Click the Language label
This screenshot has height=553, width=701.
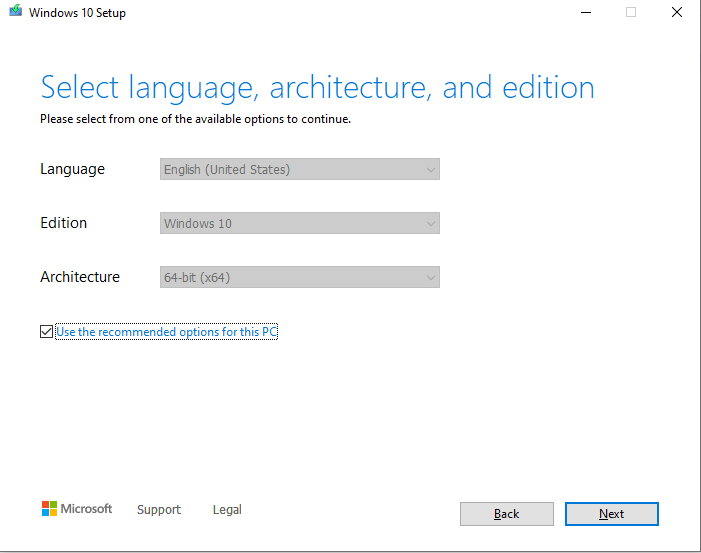click(72, 169)
